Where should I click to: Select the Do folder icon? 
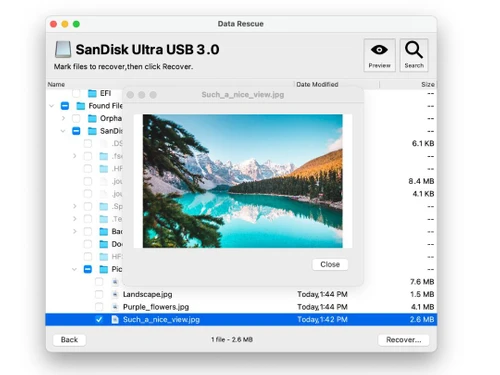click(x=104, y=244)
